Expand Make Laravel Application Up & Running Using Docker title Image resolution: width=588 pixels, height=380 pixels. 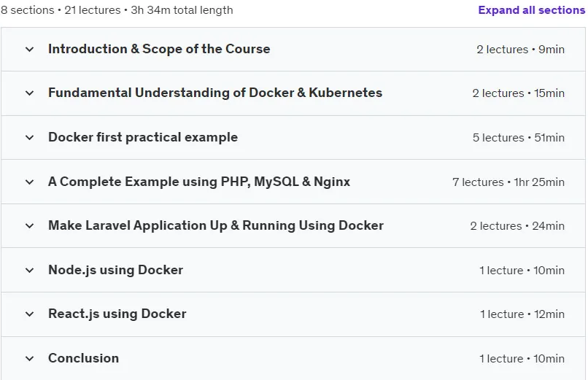216,225
